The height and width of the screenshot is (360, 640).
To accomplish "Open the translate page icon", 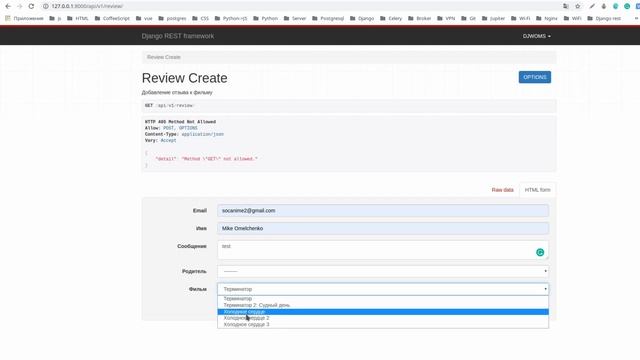I will (566, 6).
